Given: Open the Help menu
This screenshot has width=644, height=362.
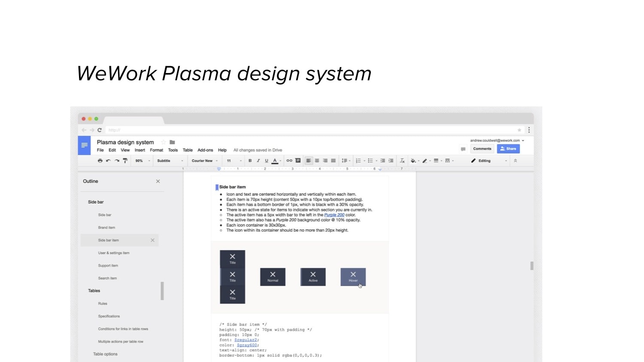Looking at the screenshot, I should click(x=222, y=150).
